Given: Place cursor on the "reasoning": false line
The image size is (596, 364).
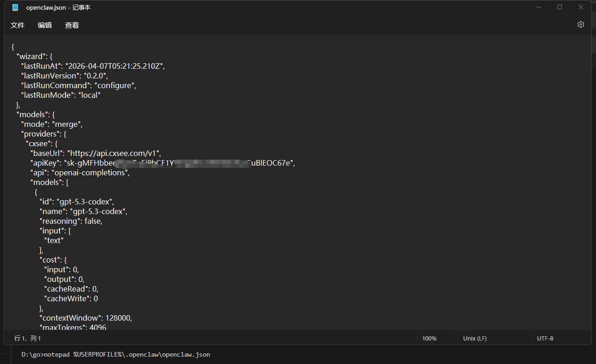Looking at the screenshot, I should pos(71,221).
